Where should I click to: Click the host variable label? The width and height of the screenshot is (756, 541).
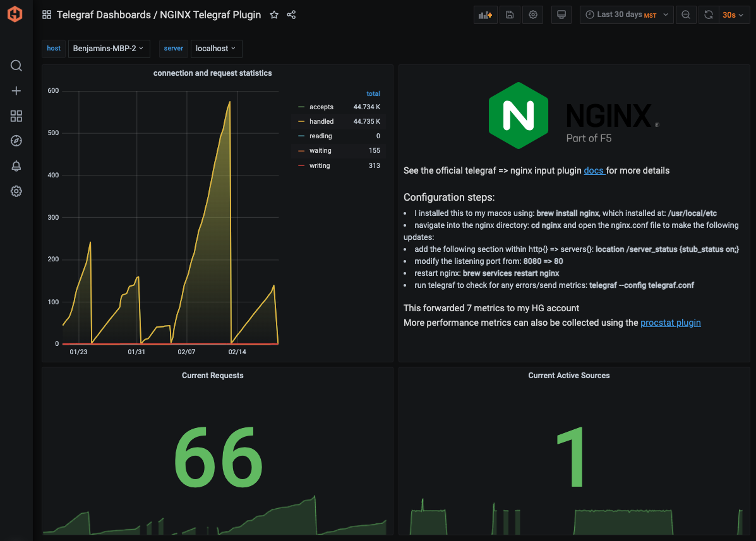(54, 49)
